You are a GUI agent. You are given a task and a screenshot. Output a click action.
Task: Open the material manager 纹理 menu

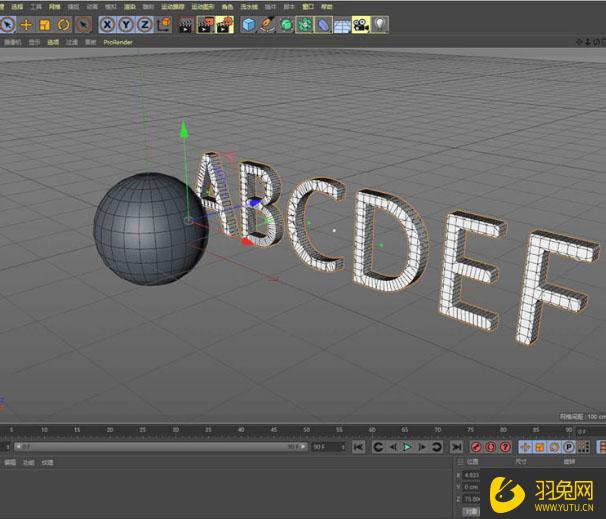pos(47,462)
